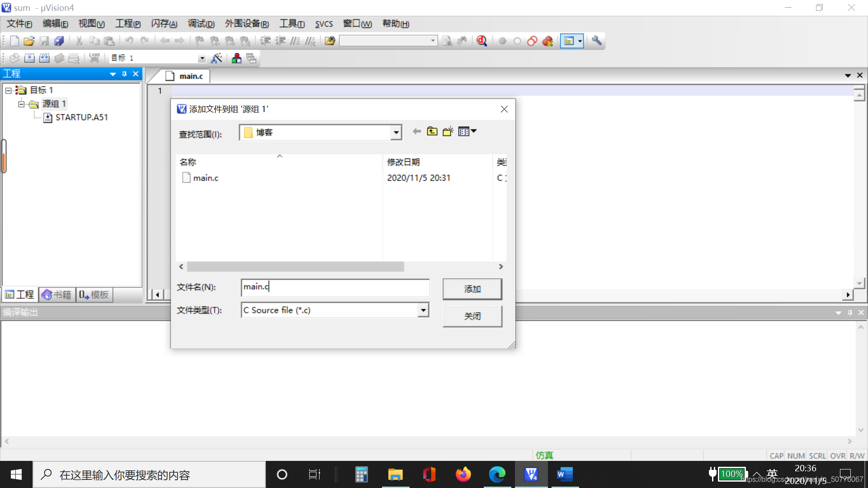Click the New file toolbar icon
The image size is (868, 488).
(14, 41)
